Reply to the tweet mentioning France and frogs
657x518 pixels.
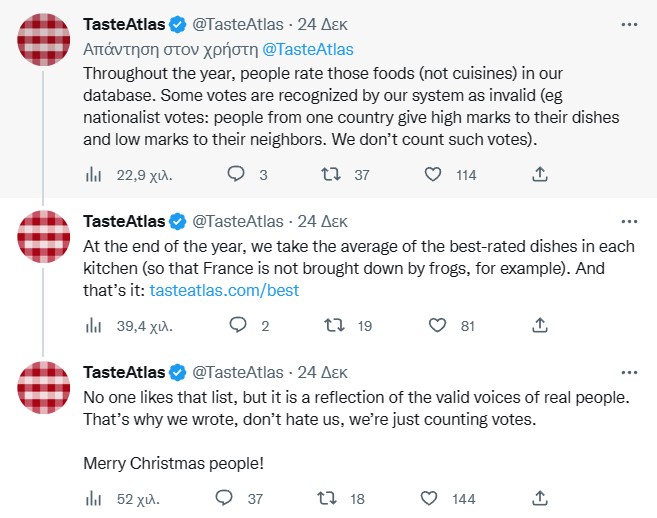[236, 324]
